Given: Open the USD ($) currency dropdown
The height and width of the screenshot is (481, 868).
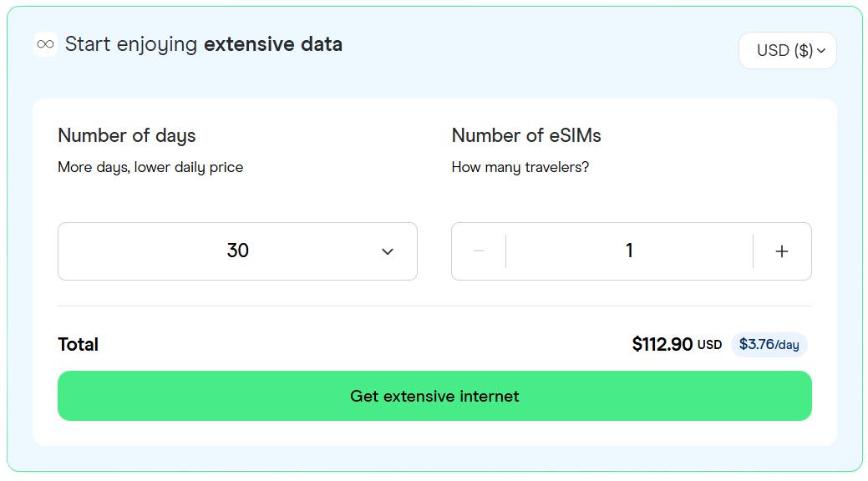Looking at the screenshot, I should 787,51.
